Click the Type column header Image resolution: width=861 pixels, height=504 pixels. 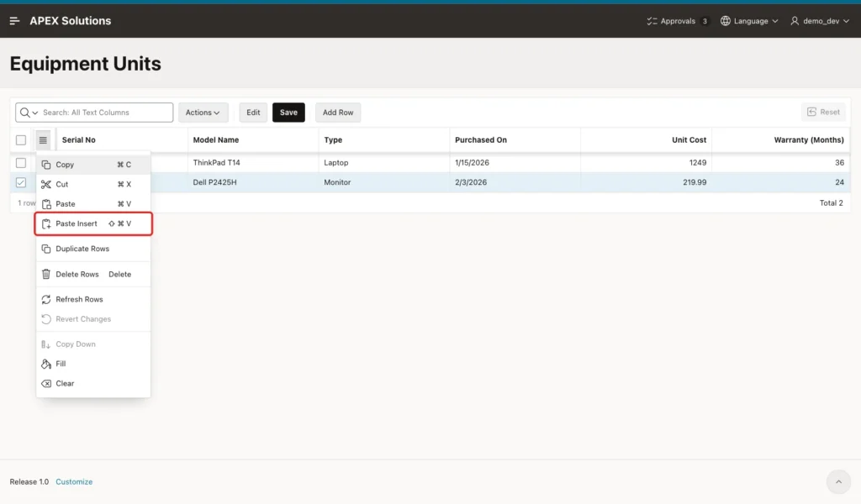point(383,139)
